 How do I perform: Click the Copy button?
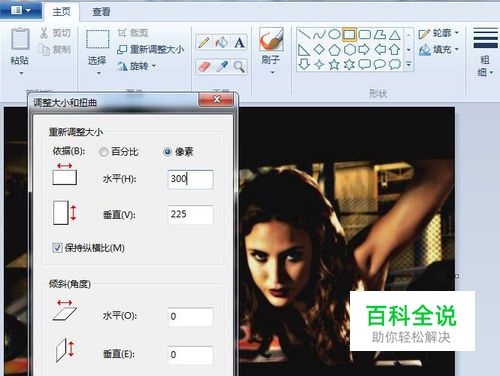[x=55, y=49]
